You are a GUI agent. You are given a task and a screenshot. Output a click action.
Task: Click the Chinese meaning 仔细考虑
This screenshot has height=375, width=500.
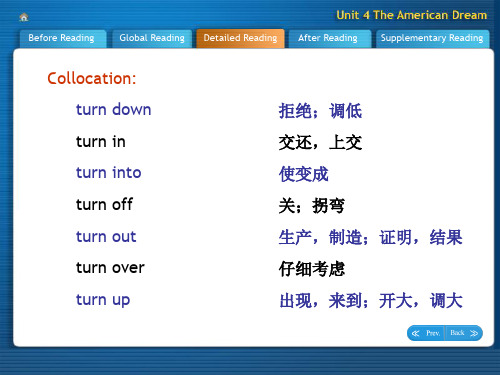tap(312, 269)
